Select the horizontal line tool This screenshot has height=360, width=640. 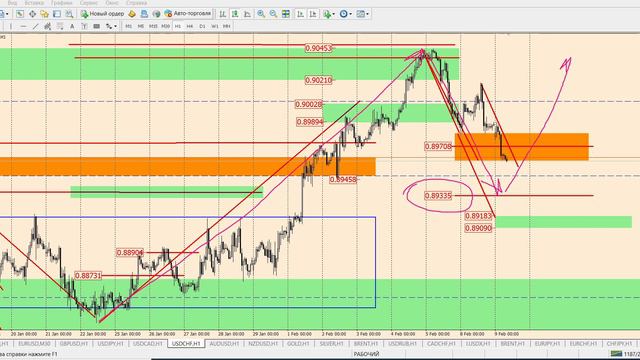point(23,27)
